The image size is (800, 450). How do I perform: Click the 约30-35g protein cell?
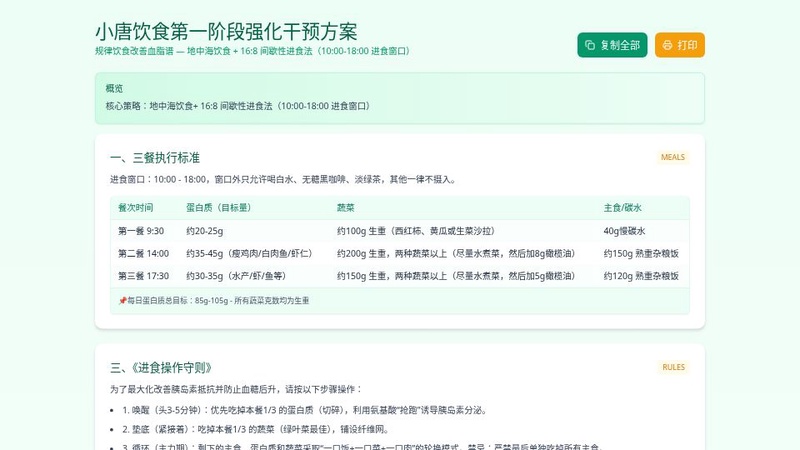point(236,276)
